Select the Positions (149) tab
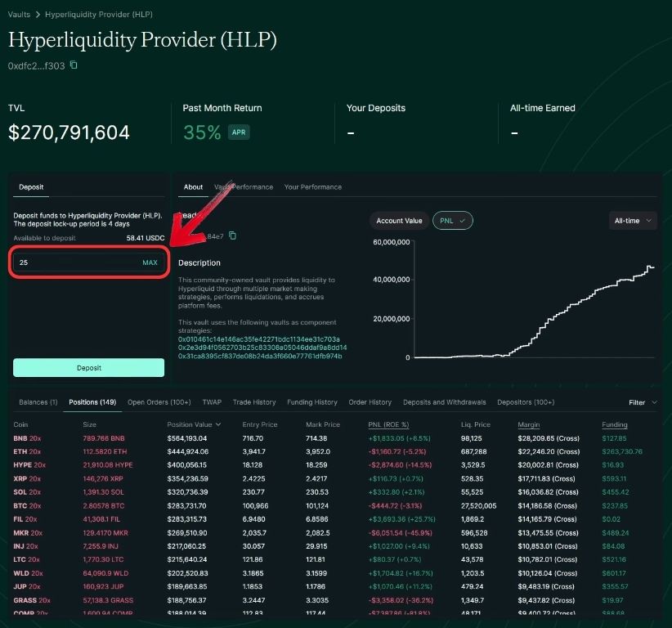The height and width of the screenshot is (628, 672). coord(92,402)
